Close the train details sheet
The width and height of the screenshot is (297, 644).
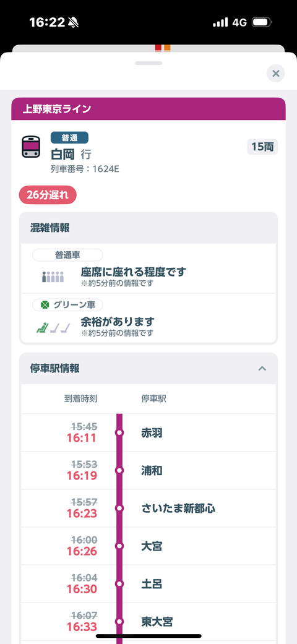click(x=275, y=74)
